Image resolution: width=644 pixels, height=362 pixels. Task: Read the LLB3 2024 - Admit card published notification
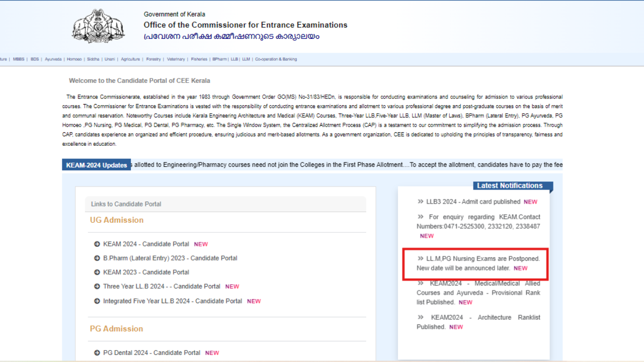click(x=473, y=202)
